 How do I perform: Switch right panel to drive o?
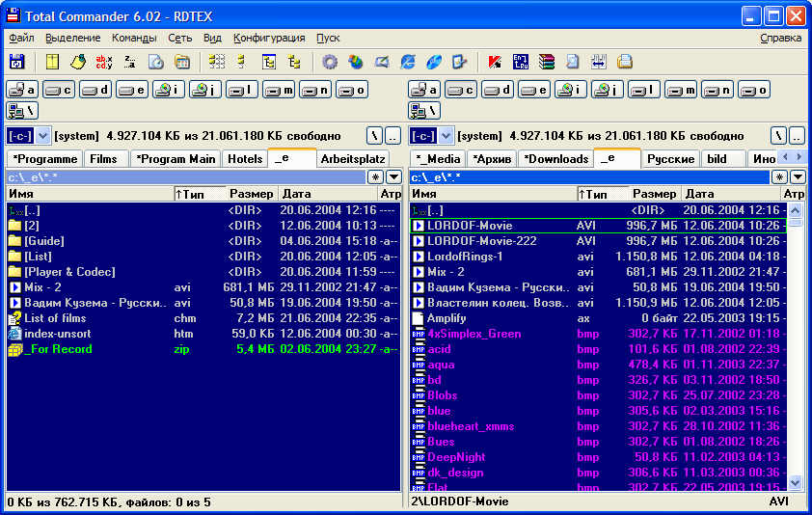pos(754,90)
